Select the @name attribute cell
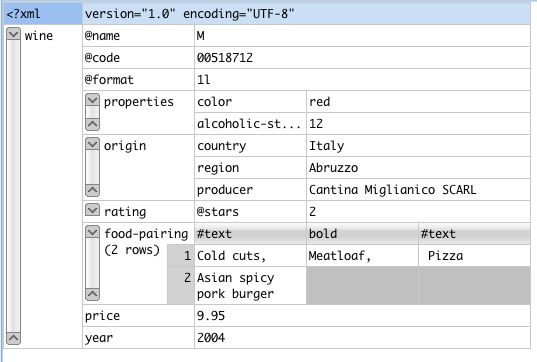The width and height of the screenshot is (537, 362). tap(138, 36)
